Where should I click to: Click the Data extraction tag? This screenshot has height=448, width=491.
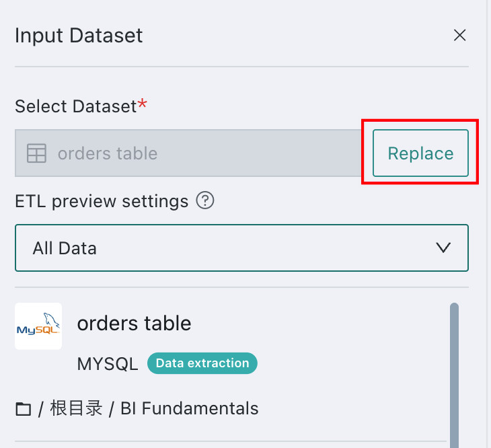pos(202,363)
